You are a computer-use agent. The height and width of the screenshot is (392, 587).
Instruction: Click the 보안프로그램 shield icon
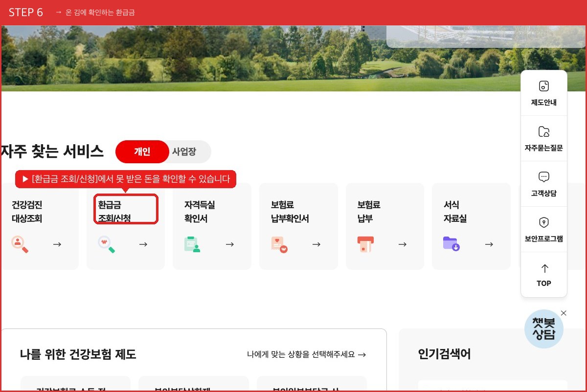point(544,222)
